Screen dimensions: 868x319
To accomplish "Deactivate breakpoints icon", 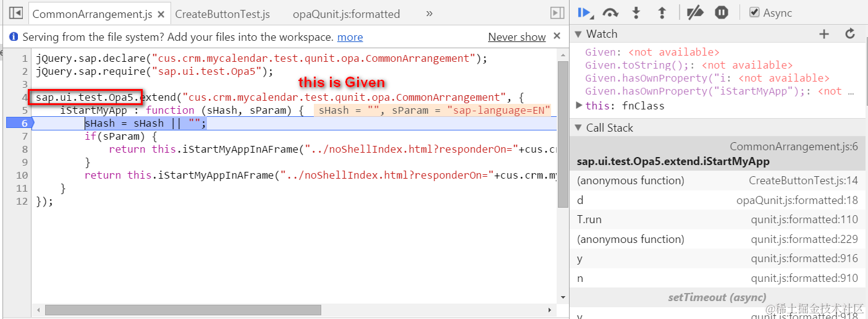I will click(695, 12).
